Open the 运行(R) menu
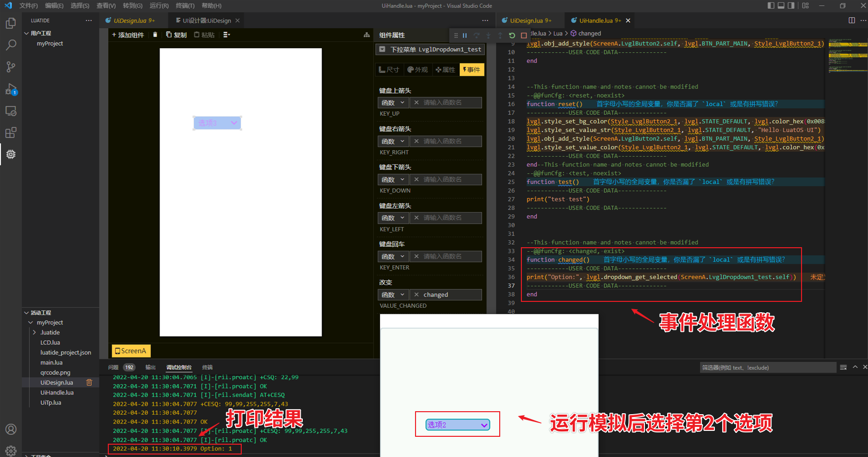 tap(159, 5)
